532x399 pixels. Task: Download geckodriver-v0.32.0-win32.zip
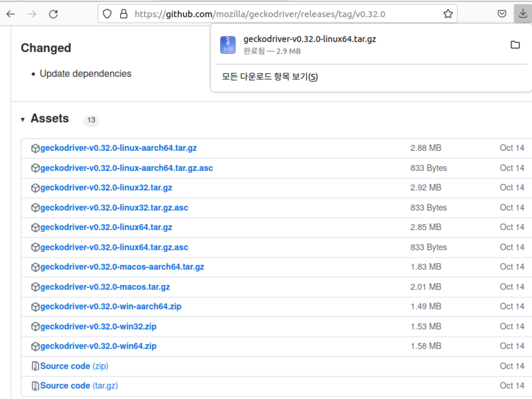click(98, 326)
